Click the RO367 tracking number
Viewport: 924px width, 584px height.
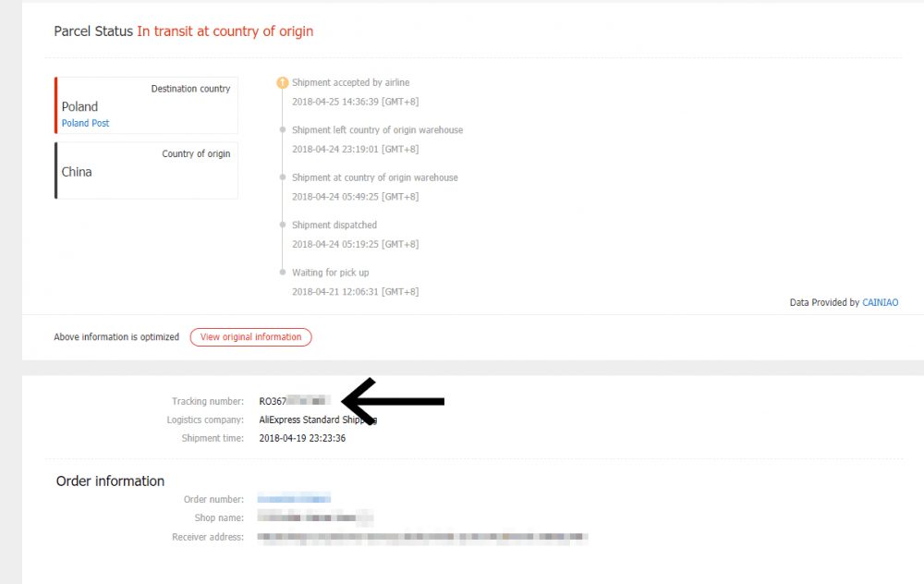pyautogui.click(x=292, y=401)
